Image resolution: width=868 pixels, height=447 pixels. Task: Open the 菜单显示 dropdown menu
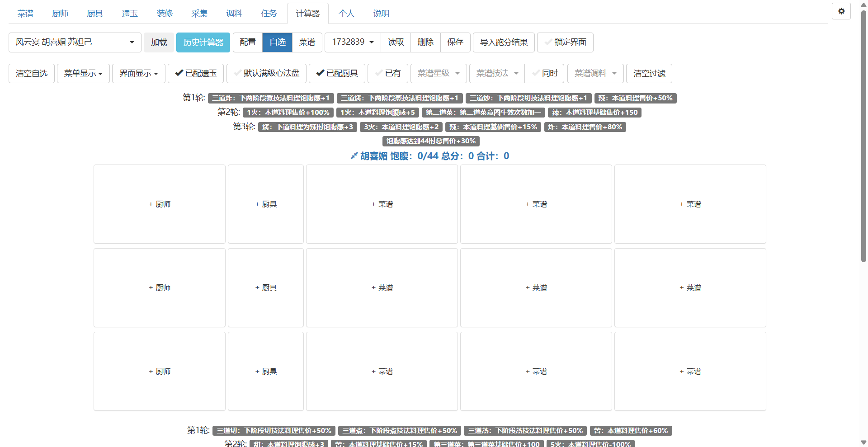tap(83, 73)
